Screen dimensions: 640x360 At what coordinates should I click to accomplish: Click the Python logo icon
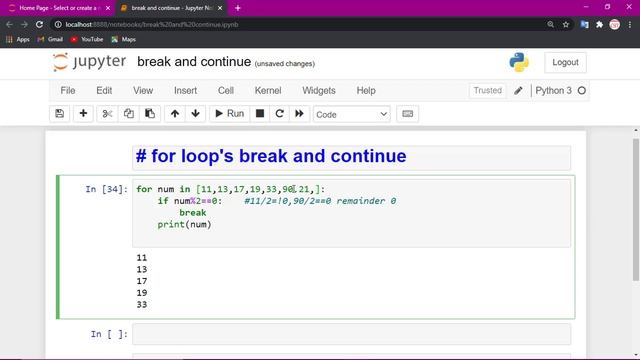click(519, 62)
